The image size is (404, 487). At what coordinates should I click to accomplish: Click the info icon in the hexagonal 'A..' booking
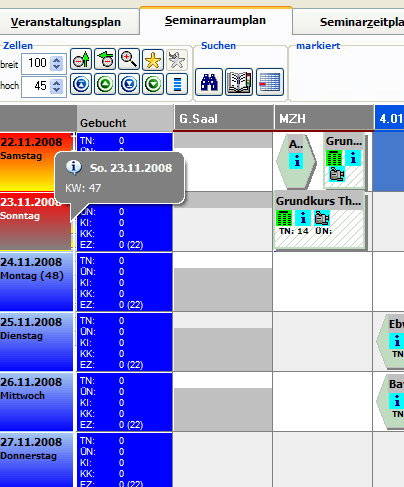click(x=296, y=161)
